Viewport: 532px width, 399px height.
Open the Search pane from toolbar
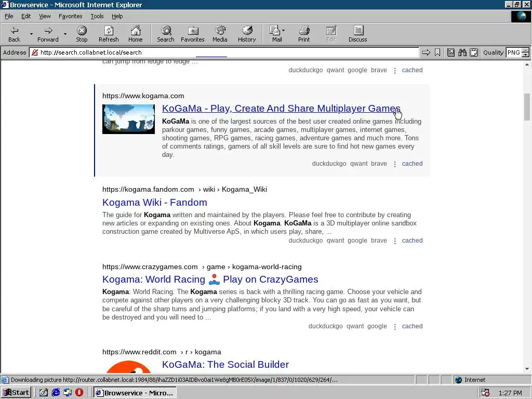166,34
